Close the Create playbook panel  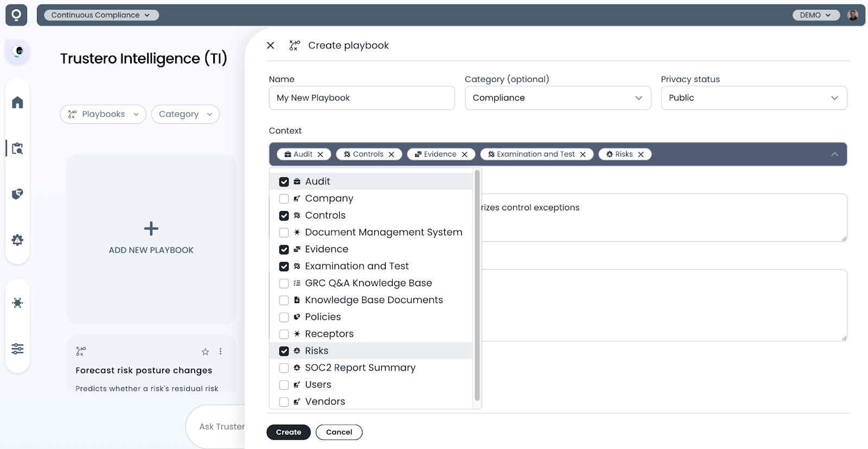[271, 46]
